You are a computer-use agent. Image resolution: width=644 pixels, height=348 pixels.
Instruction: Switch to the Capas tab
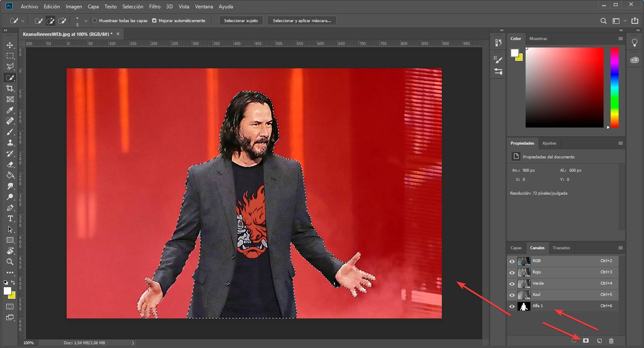point(516,248)
